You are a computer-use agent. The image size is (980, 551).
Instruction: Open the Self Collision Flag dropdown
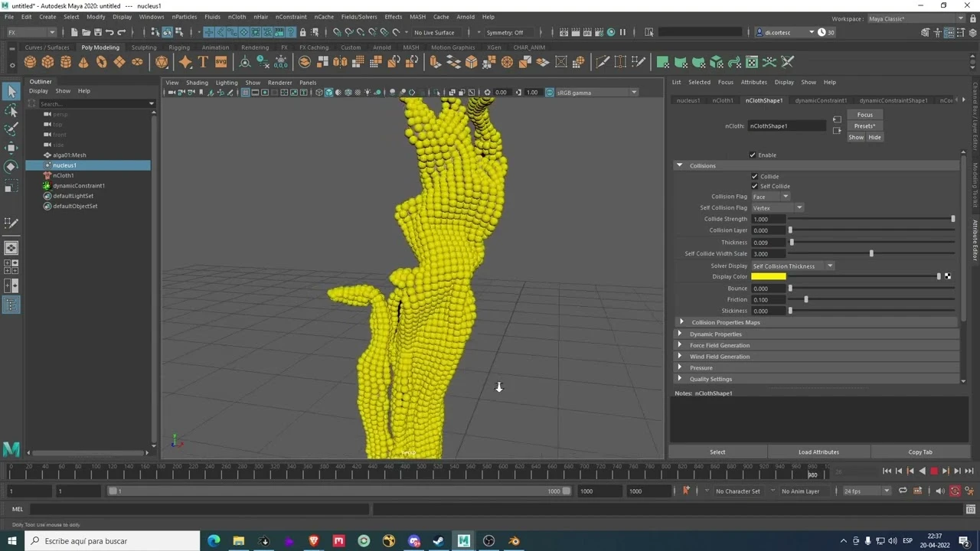tap(777, 208)
